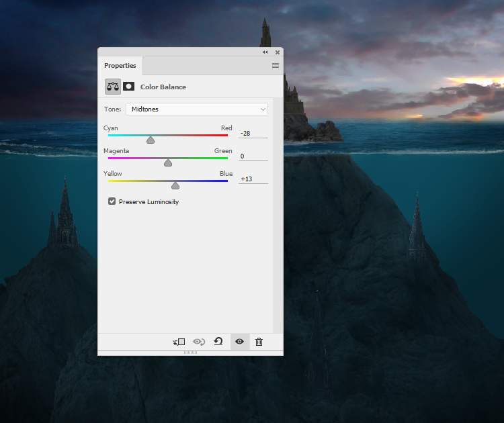
Task: Click the 'Magenta' slider label
Action: click(116, 151)
